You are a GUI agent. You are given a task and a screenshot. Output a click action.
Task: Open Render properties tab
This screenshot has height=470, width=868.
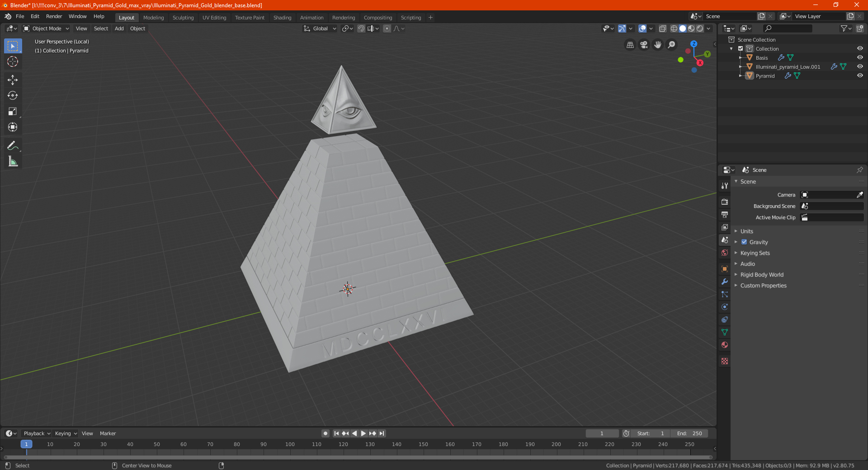click(725, 202)
